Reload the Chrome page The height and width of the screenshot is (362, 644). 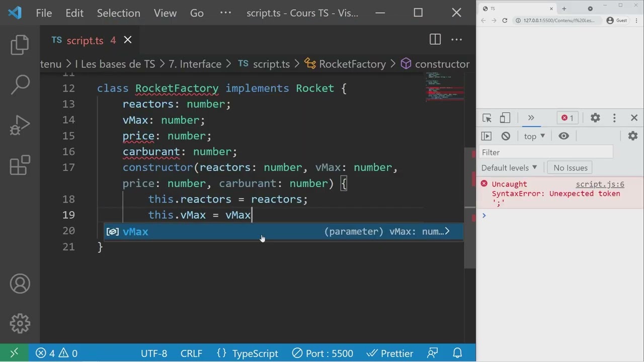pos(505,21)
